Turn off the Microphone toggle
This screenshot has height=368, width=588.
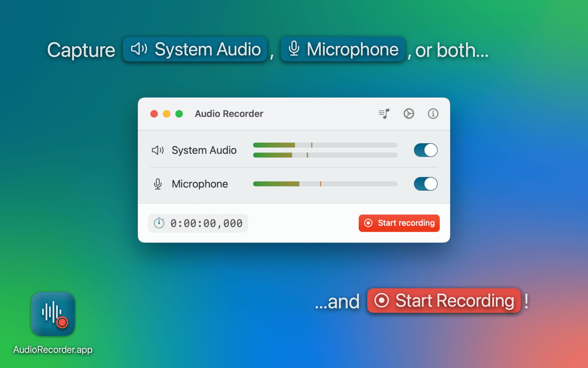(425, 184)
